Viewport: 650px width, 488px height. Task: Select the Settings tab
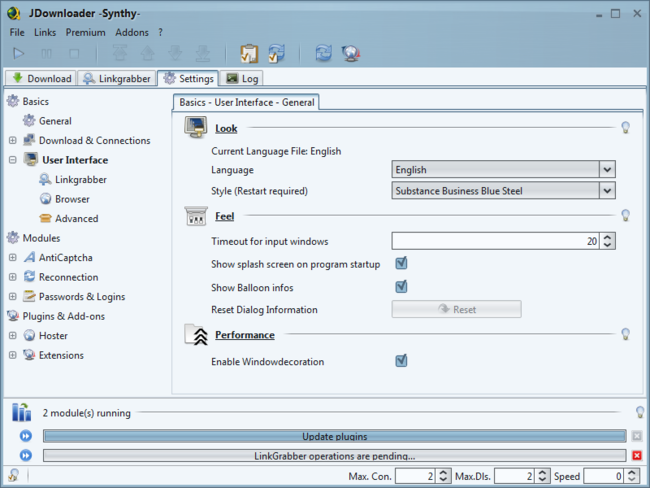(188, 78)
